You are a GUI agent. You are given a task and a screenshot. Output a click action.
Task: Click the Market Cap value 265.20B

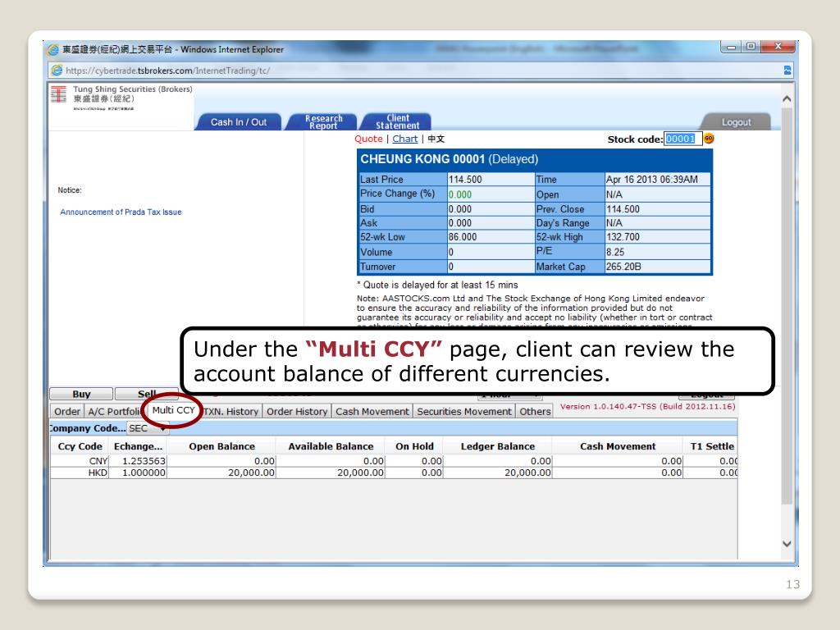(623, 267)
